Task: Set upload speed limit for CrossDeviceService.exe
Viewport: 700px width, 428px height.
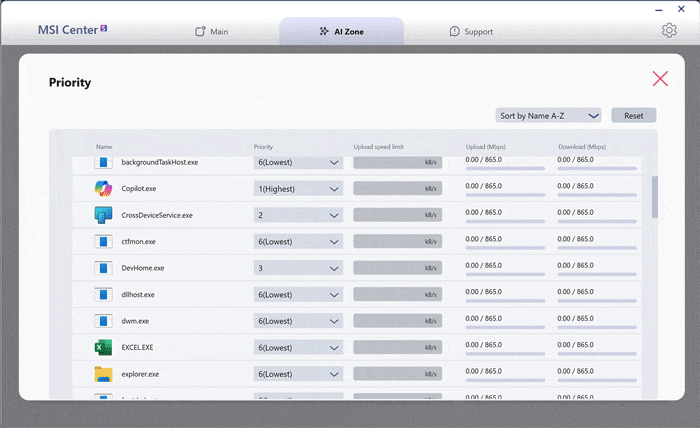Action: (397, 215)
